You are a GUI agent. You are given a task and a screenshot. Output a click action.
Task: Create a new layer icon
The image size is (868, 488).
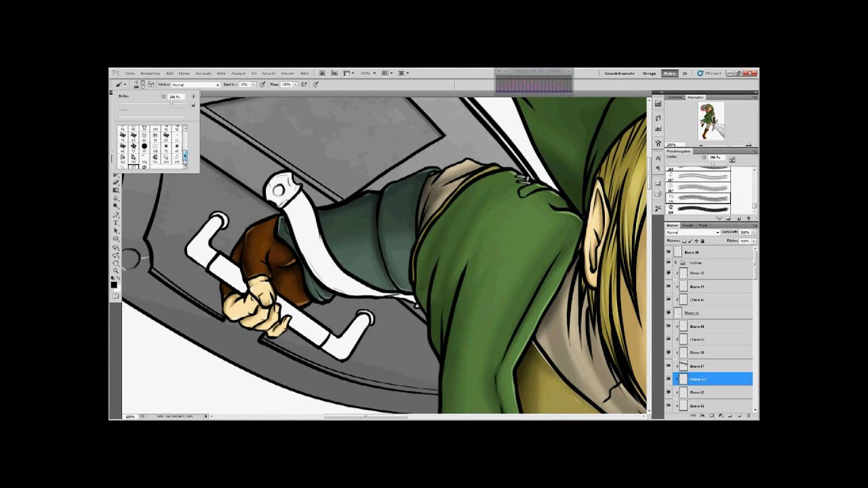pos(738,415)
